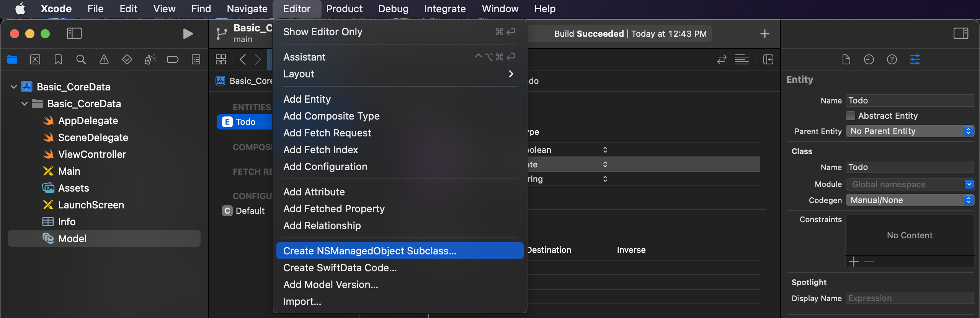
Task: Open the Breakpoint navigator icon
Action: click(x=173, y=59)
